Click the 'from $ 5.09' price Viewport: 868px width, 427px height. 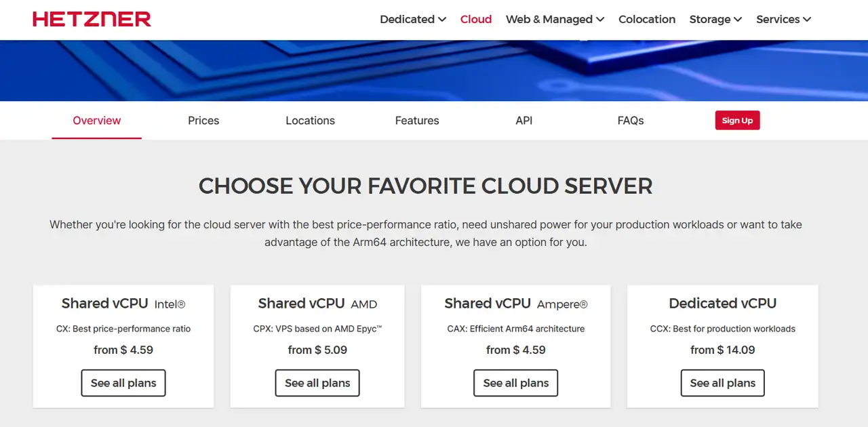(317, 350)
